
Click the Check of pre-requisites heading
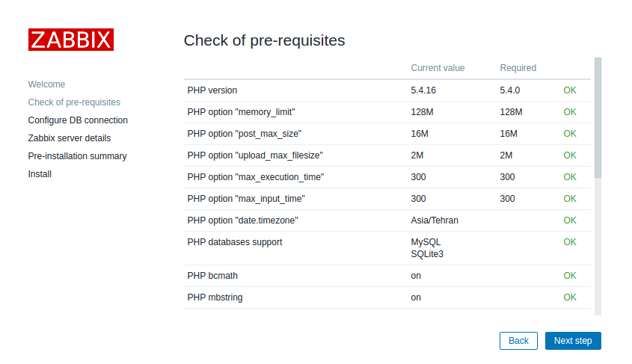(x=264, y=40)
